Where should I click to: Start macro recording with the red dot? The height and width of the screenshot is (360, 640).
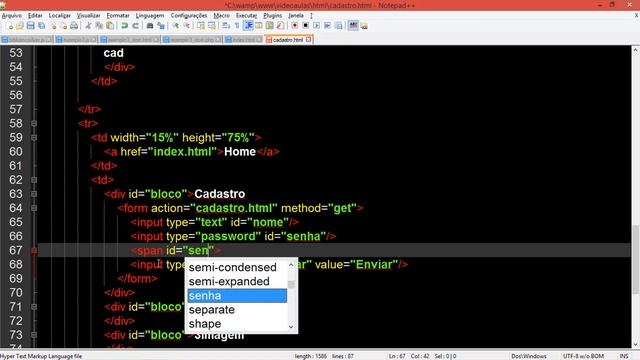(294, 26)
